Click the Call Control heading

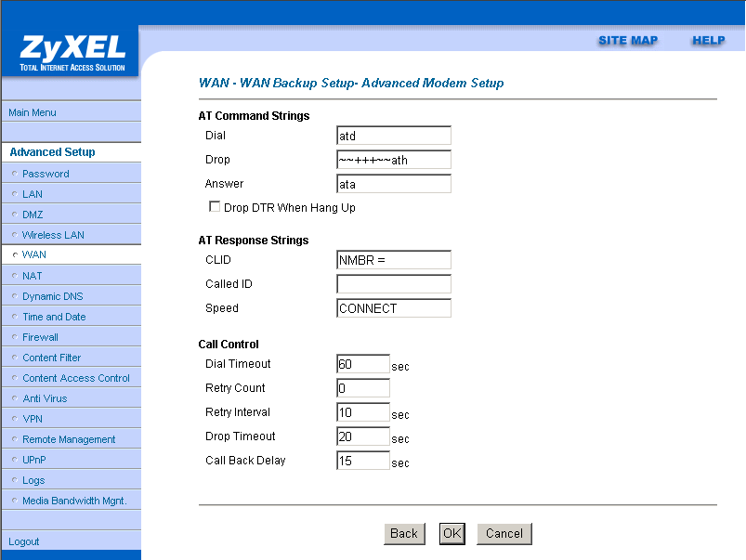click(229, 345)
